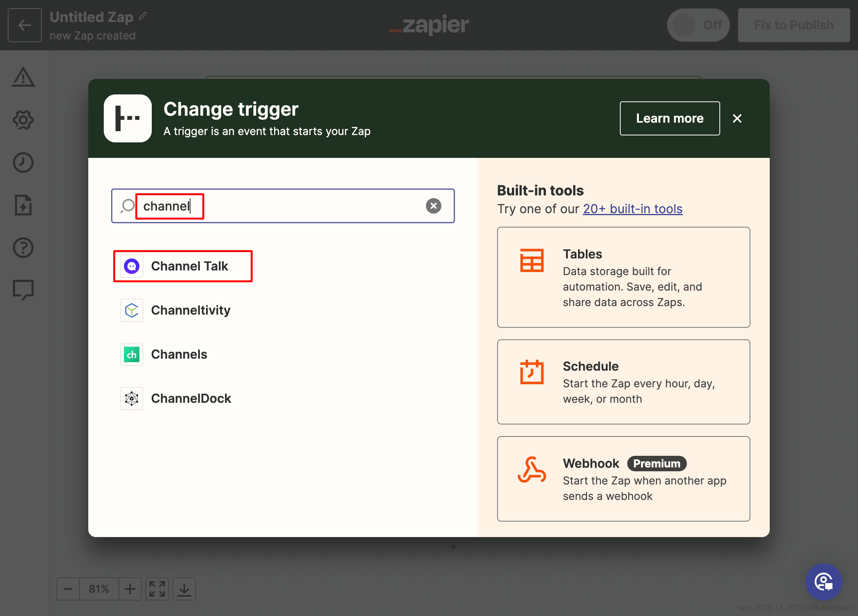Image resolution: width=858 pixels, height=616 pixels.
Task: Click the Premium badge on Webhook
Action: click(x=657, y=464)
